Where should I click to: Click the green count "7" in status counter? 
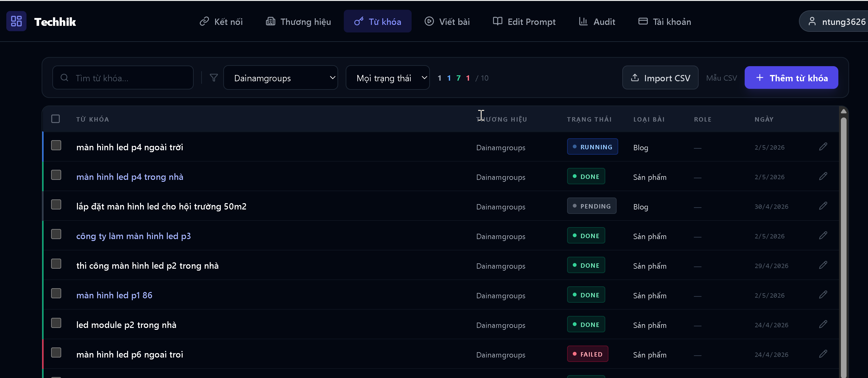tap(458, 78)
